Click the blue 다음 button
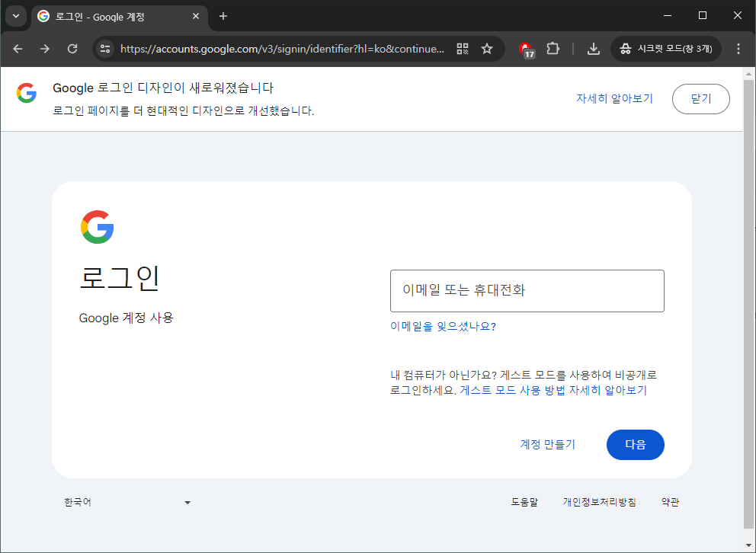The image size is (756, 553). tap(635, 445)
